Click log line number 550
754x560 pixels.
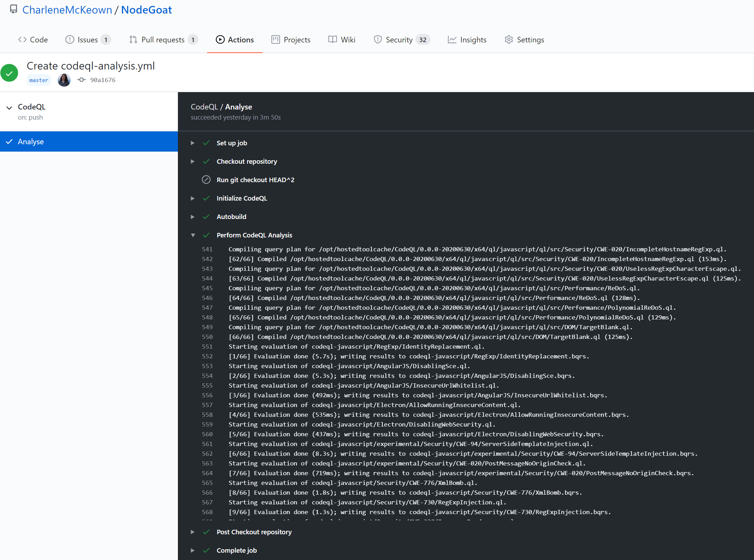click(x=207, y=337)
